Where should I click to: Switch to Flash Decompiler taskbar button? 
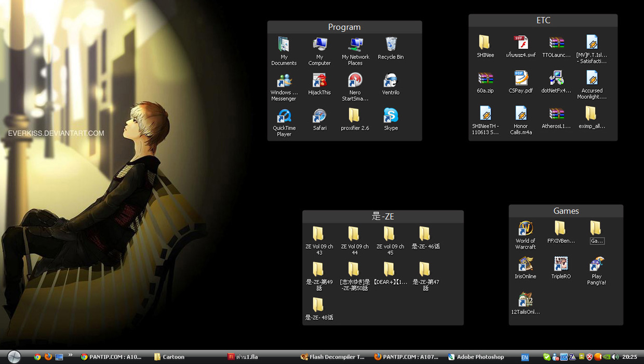[332, 357]
